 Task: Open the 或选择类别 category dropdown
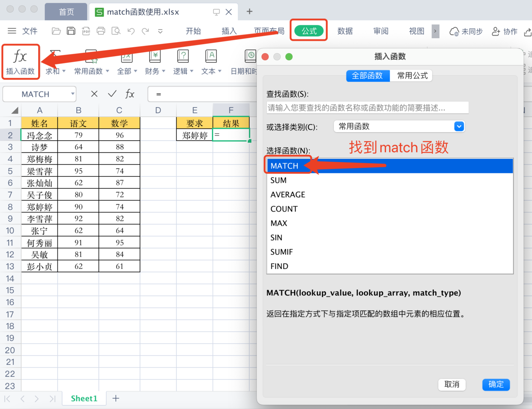399,126
